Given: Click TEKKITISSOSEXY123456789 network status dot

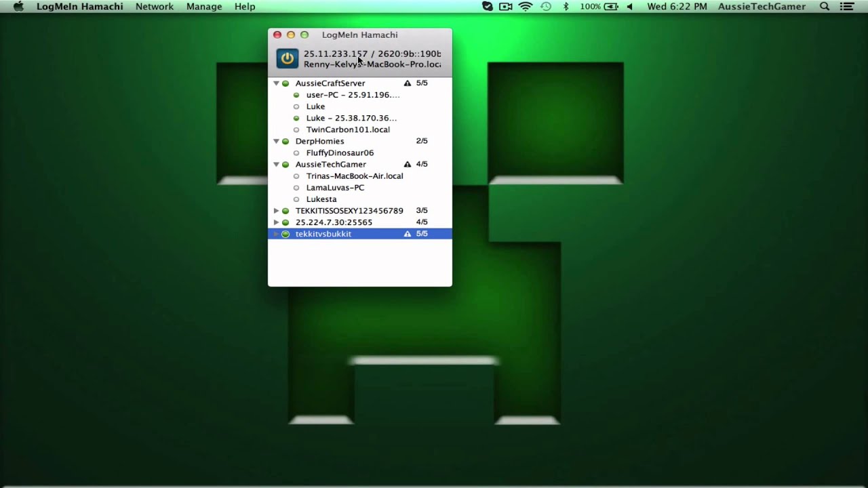Looking at the screenshot, I should pyautogui.click(x=285, y=211).
